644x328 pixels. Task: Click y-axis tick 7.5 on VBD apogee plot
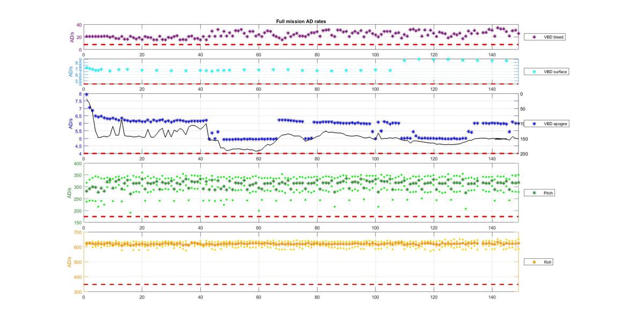[x=78, y=101]
